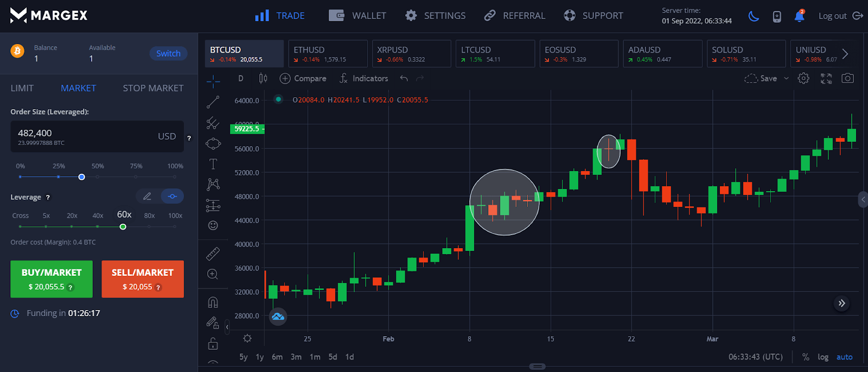Open the notifications bell
The image size is (868, 372).
click(799, 16)
